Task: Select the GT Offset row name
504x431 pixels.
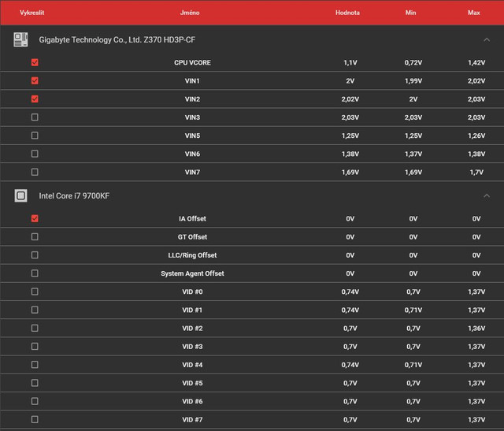Action: (192, 237)
